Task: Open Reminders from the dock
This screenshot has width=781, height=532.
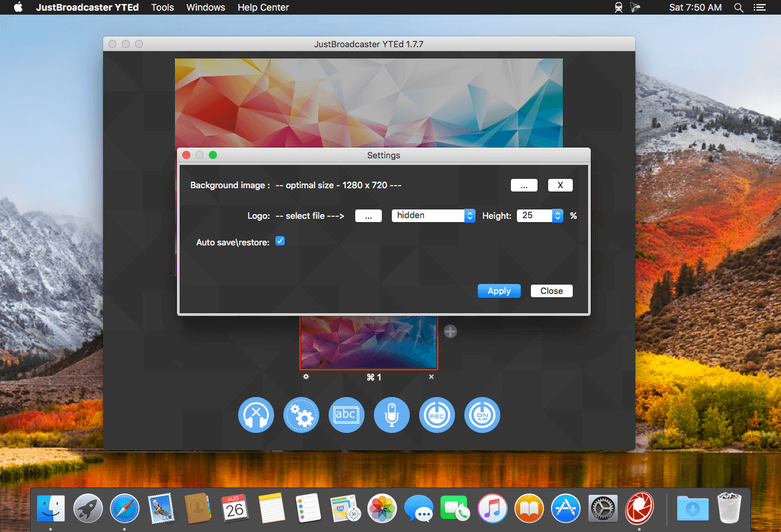Action: coord(308,509)
